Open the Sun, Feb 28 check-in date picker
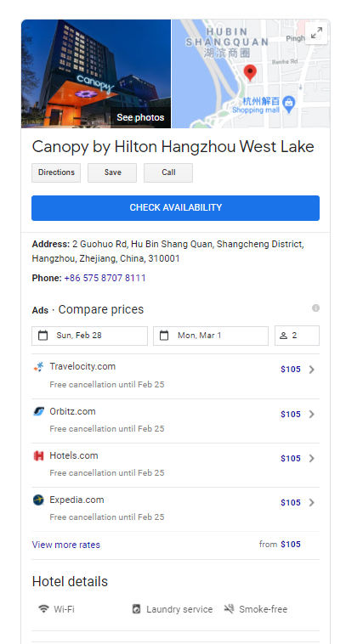This screenshot has height=644, width=346. [x=89, y=336]
